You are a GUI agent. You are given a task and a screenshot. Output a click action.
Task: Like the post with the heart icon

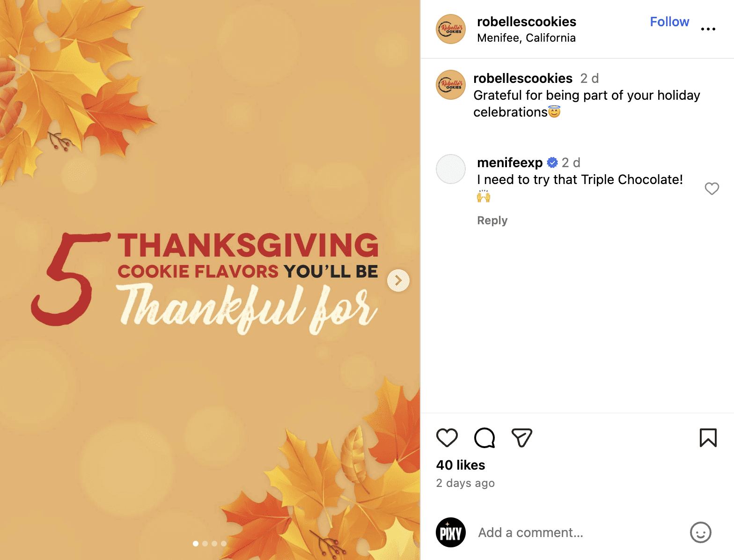pyautogui.click(x=447, y=438)
